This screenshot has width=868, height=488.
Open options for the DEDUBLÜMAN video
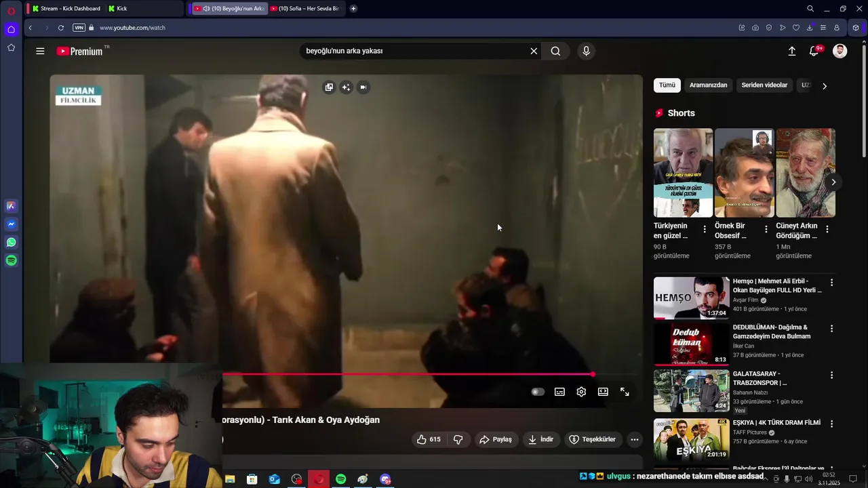pyautogui.click(x=831, y=328)
